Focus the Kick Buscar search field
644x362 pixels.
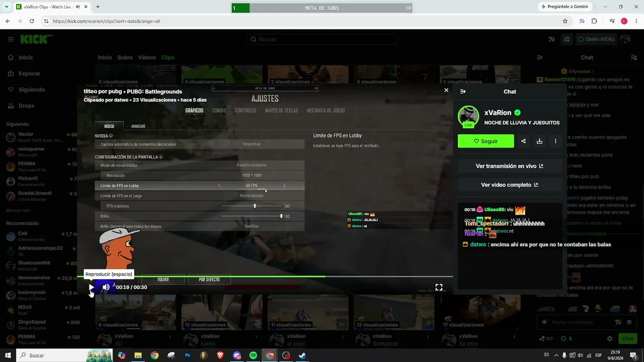[322, 39]
